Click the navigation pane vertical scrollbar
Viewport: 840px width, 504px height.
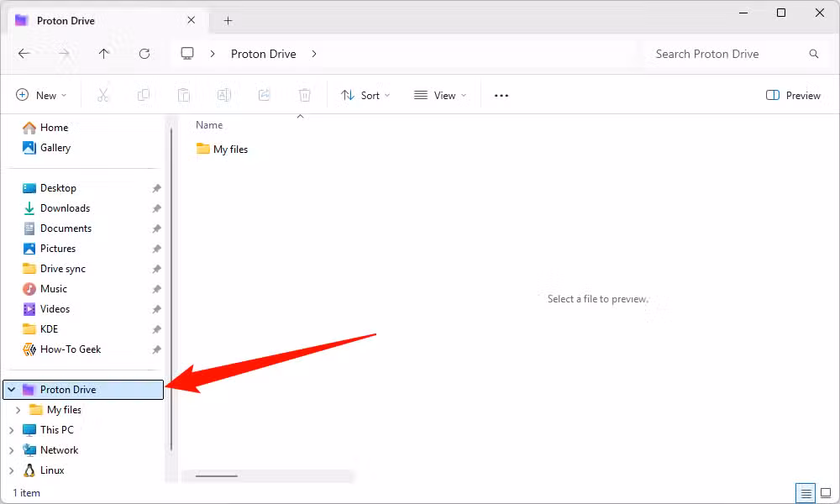(171, 289)
